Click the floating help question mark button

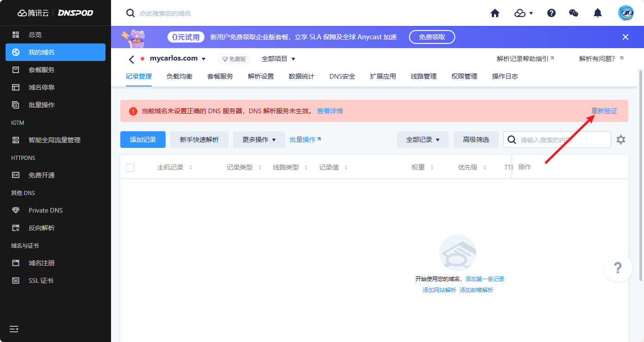pyautogui.click(x=618, y=268)
